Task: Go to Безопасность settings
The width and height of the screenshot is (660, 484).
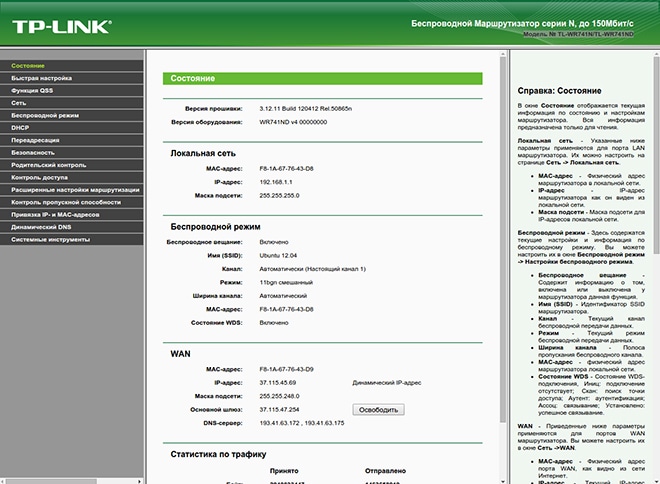Action: [x=36, y=153]
